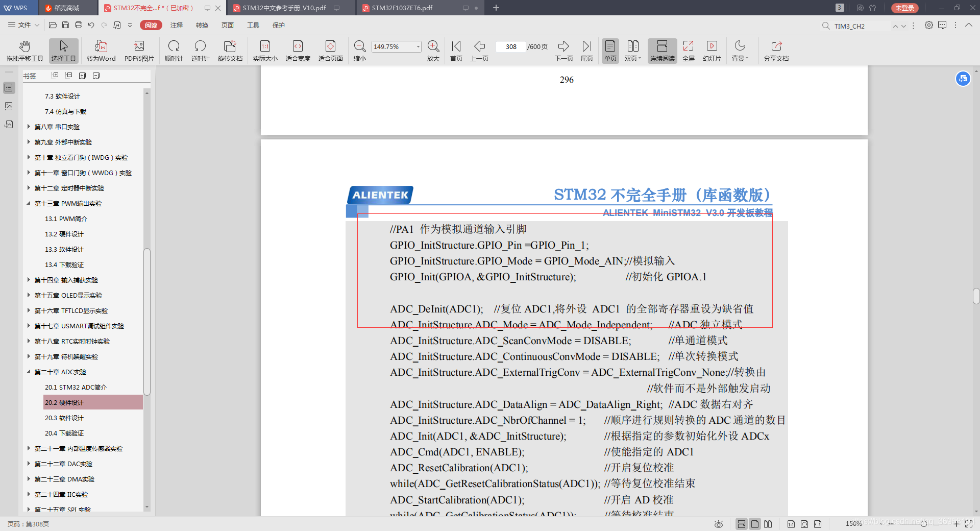Zoom out with 缩小 magnifier
Viewport: 980px width, 531px height.
pos(360,51)
